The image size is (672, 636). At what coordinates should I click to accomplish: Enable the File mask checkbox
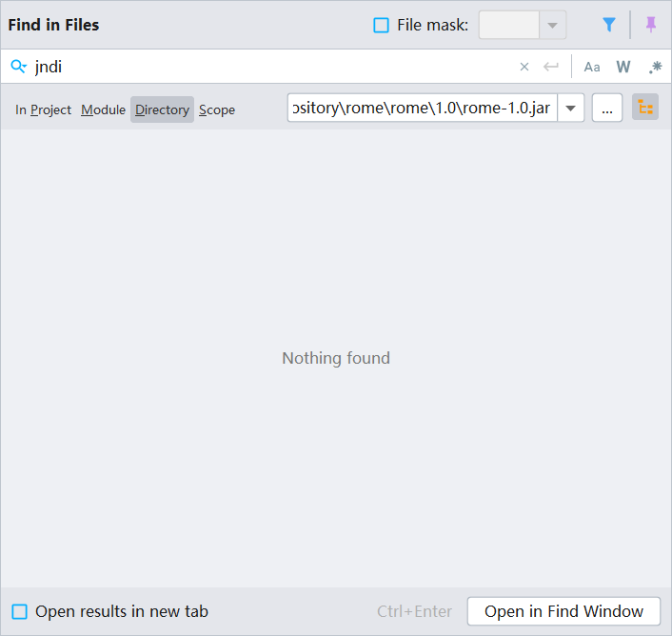tap(382, 26)
